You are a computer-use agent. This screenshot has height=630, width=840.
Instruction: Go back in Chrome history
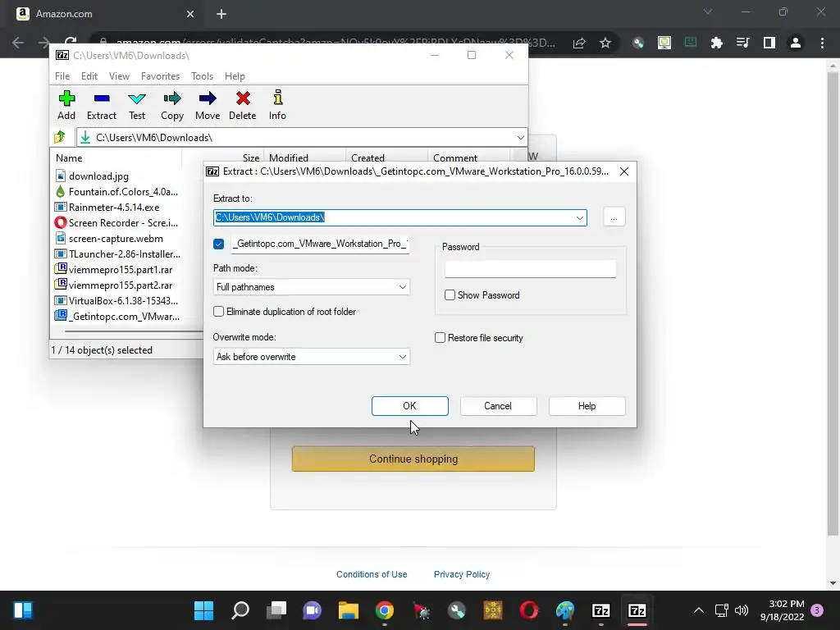click(x=18, y=43)
